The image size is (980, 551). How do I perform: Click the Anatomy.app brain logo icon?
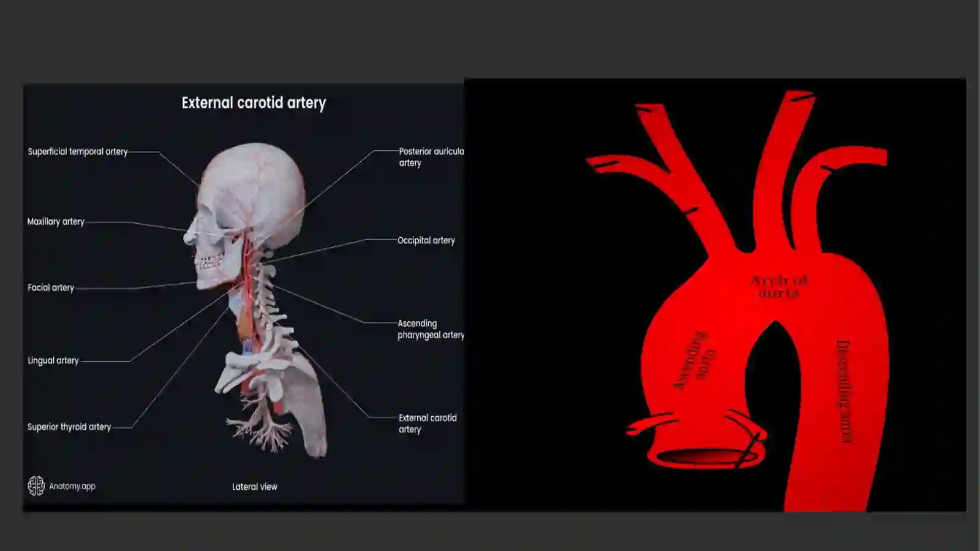[x=36, y=486]
